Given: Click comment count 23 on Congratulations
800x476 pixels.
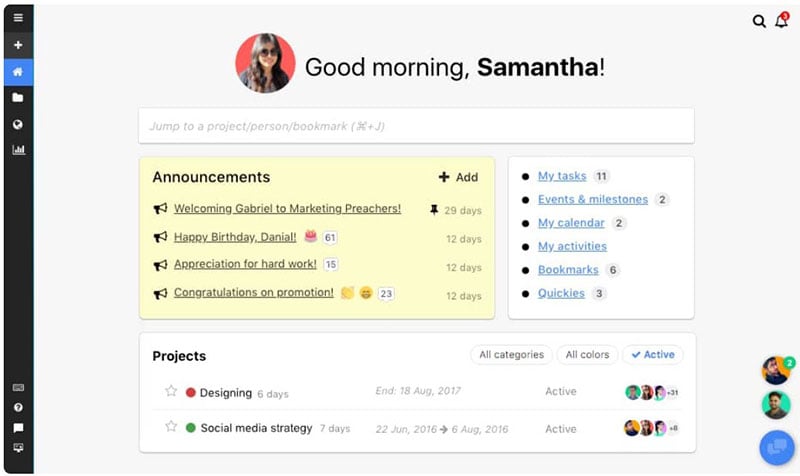Looking at the screenshot, I should click(x=386, y=294).
